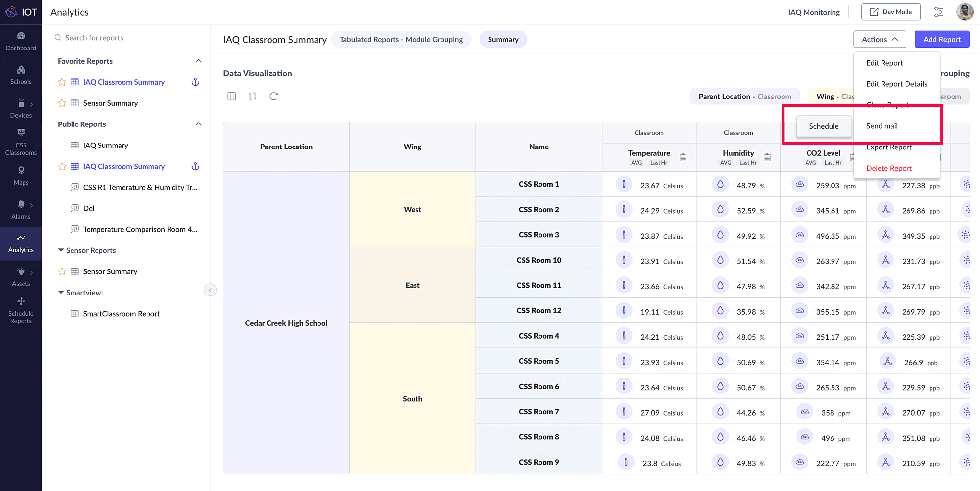Select Send mail from Actions menu

882,126
